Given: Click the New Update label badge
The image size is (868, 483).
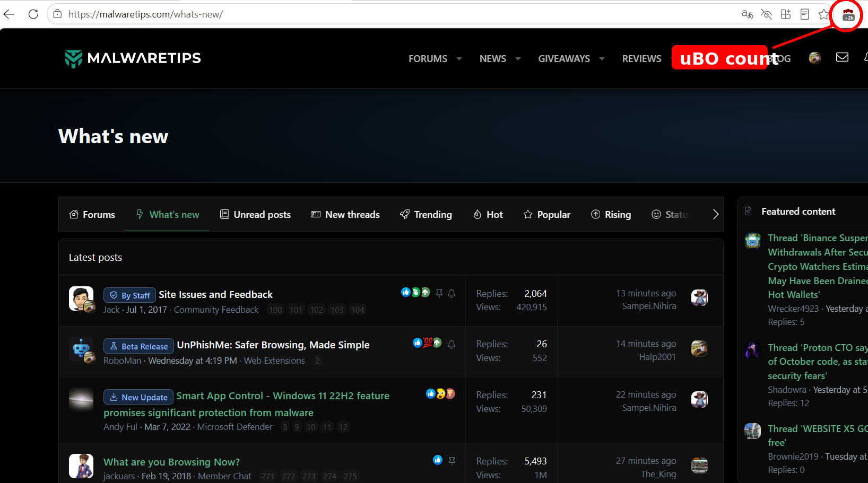Looking at the screenshot, I should coord(138,397).
